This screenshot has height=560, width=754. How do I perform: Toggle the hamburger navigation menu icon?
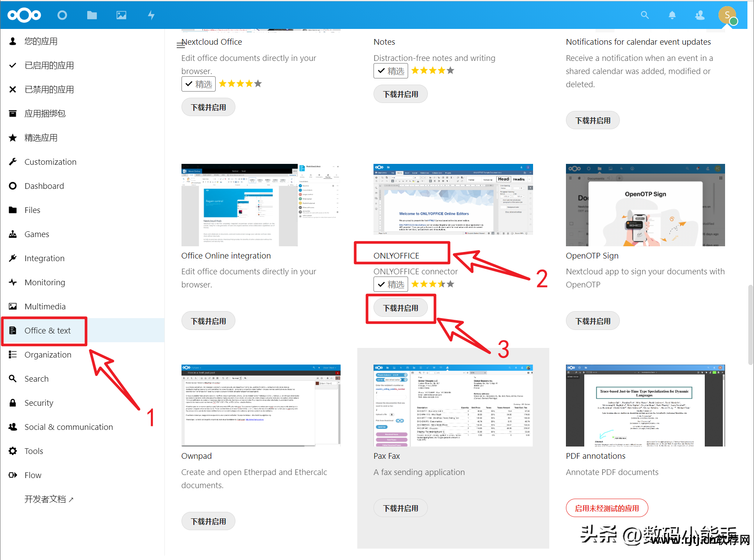[181, 45]
